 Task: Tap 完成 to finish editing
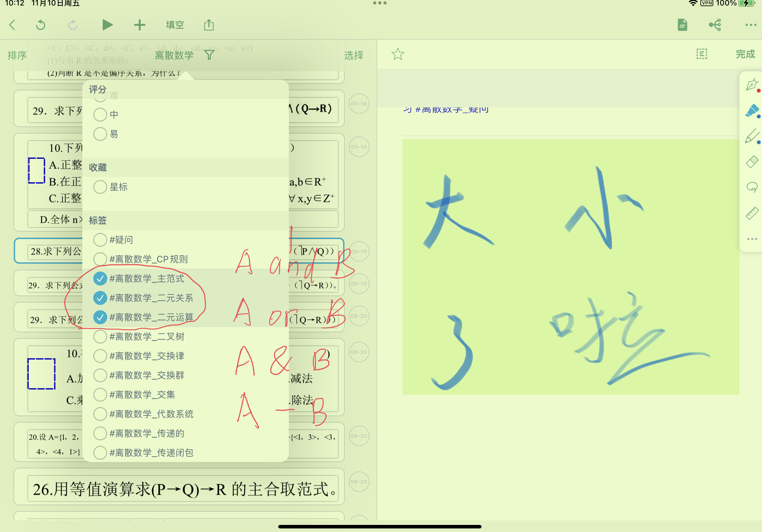(746, 54)
